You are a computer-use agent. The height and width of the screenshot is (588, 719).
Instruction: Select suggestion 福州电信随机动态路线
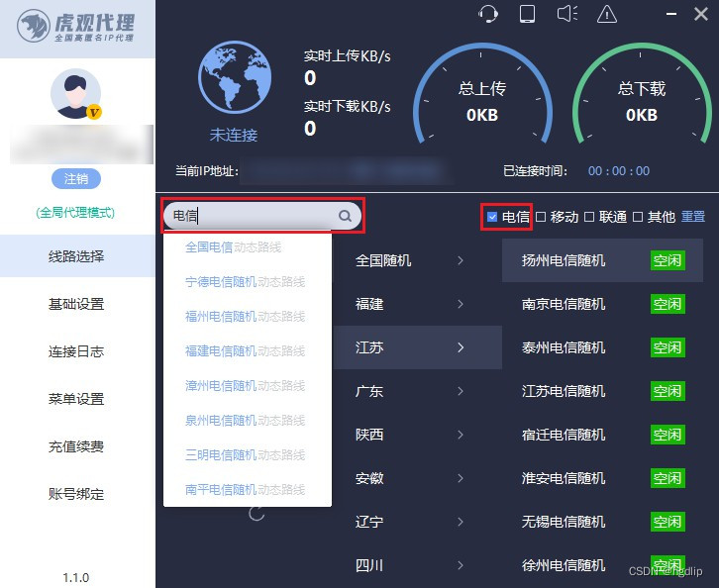point(248,316)
